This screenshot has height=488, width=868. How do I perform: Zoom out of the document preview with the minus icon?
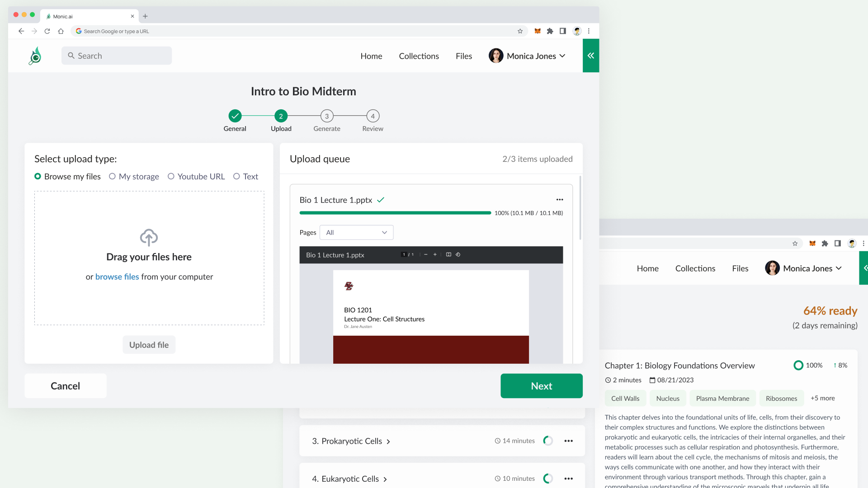coord(426,255)
